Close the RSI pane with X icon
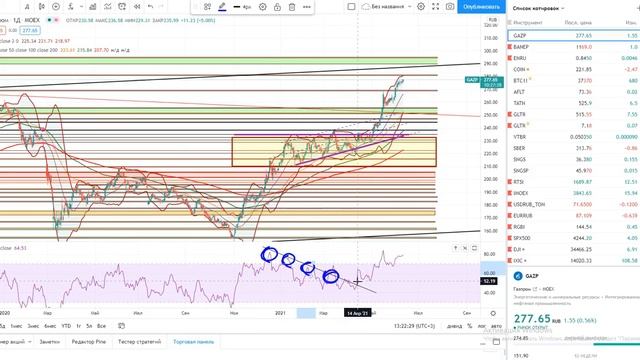 (465, 248)
